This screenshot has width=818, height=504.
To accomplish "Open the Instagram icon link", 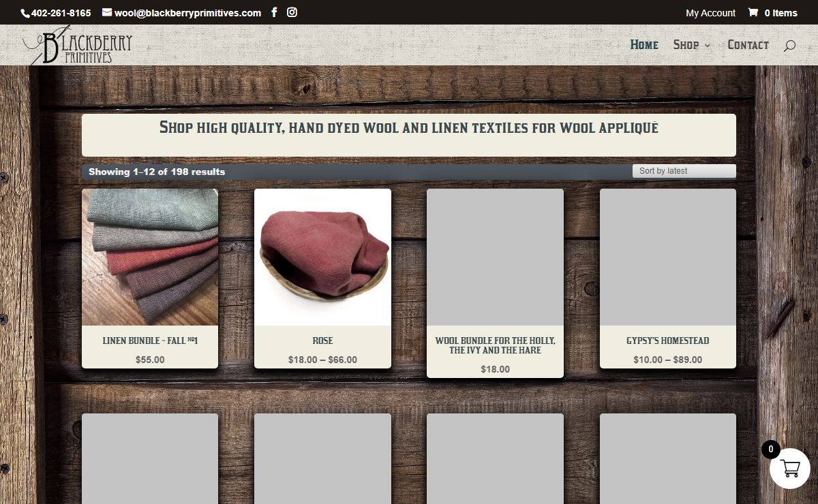I will click(292, 12).
